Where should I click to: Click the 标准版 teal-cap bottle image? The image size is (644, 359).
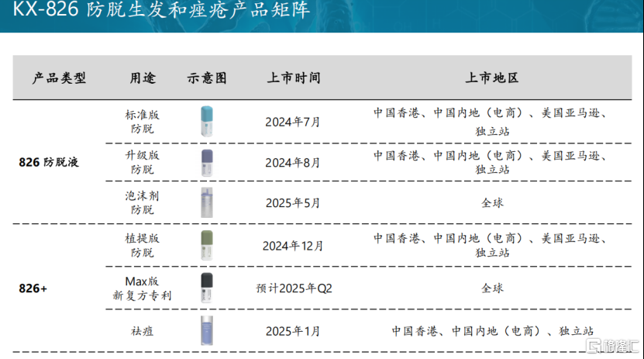(x=207, y=121)
